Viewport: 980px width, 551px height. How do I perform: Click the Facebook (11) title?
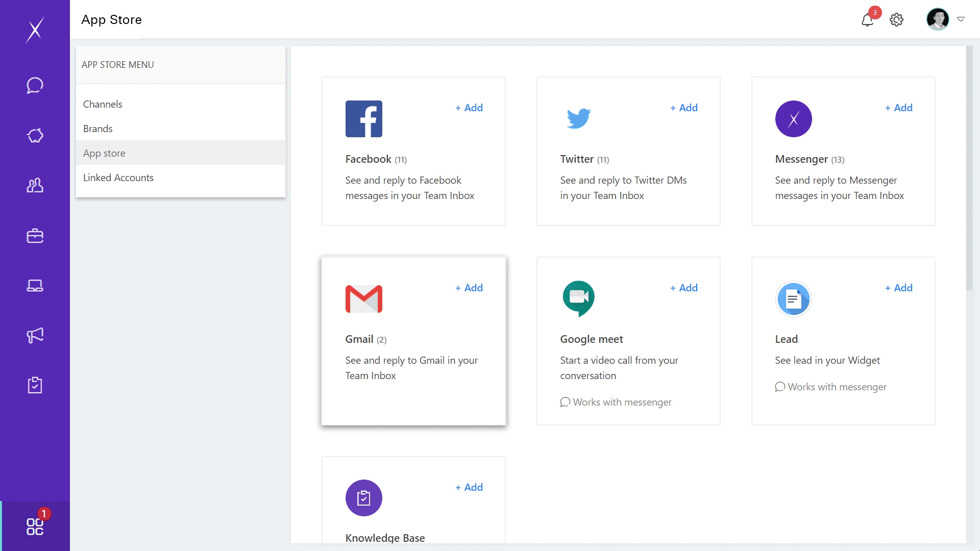pos(376,159)
